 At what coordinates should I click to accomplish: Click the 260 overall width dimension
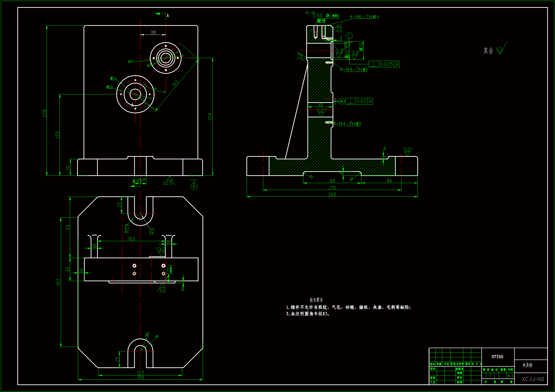click(332, 194)
